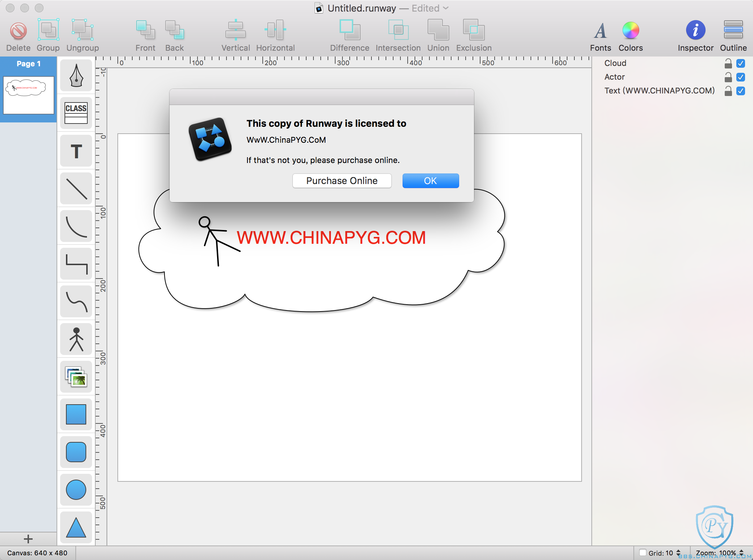The width and height of the screenshot is (753, 560).
Task: Select the Class diagram tool
Action: [76, 113]
